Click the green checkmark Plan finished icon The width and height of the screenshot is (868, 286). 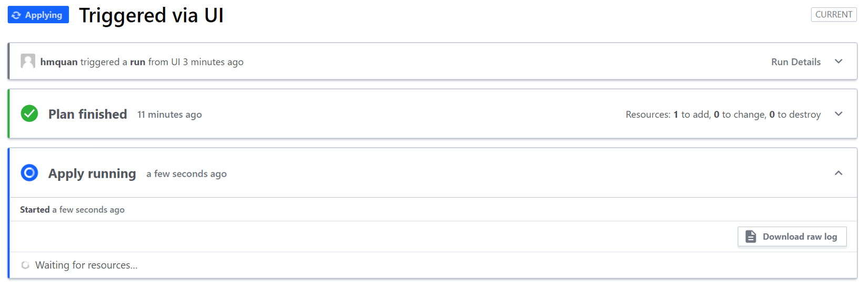click(29, 114)
